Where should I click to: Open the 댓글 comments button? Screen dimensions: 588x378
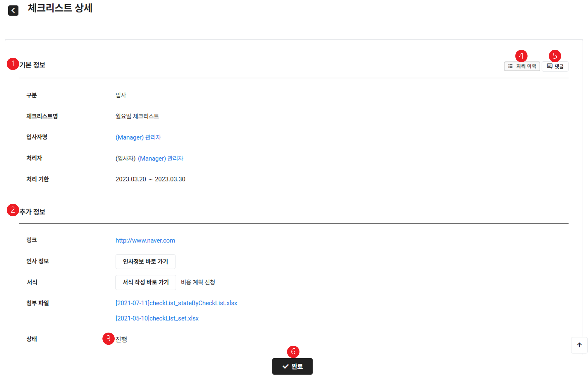tap(555, 66)
